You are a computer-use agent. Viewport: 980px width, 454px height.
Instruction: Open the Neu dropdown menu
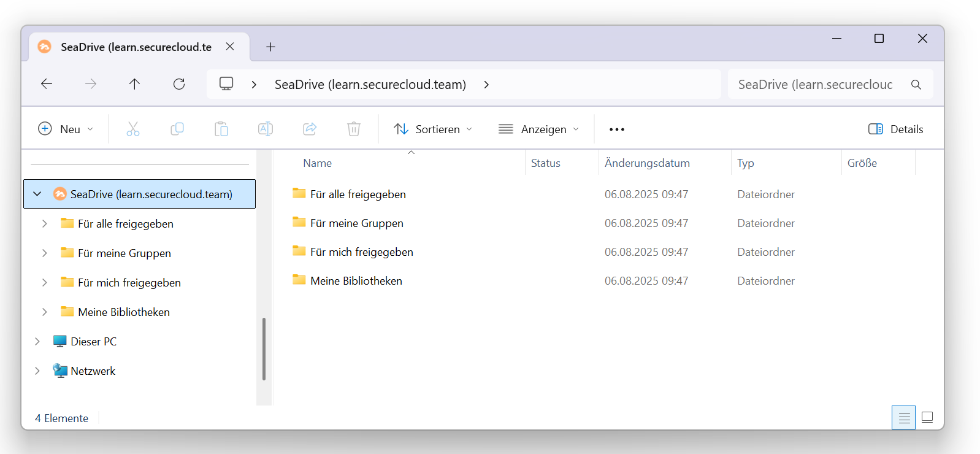coord(66,129)
